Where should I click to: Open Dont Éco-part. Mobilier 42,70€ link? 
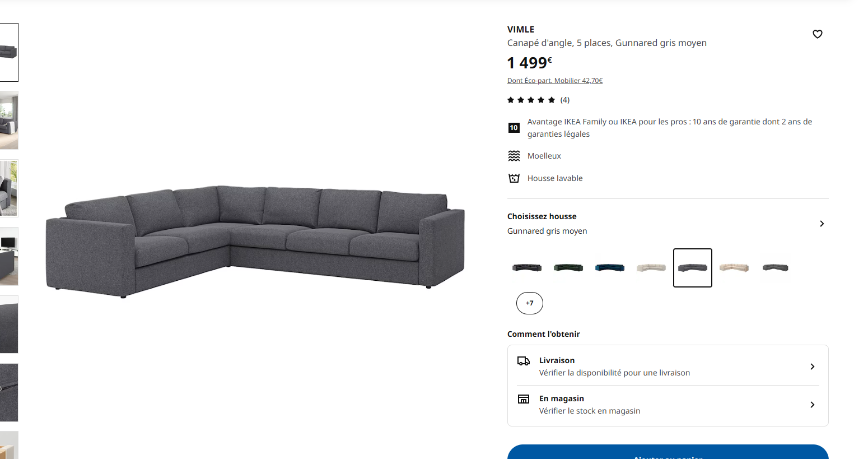[x=554, y=81]
